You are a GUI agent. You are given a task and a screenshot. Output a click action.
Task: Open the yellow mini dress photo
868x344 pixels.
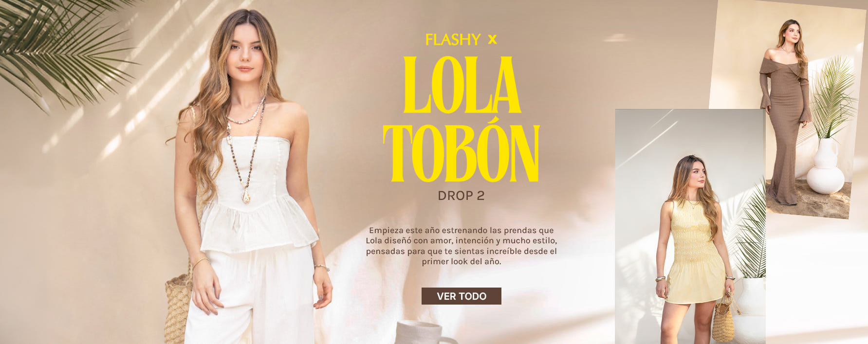tap(690, 226)
